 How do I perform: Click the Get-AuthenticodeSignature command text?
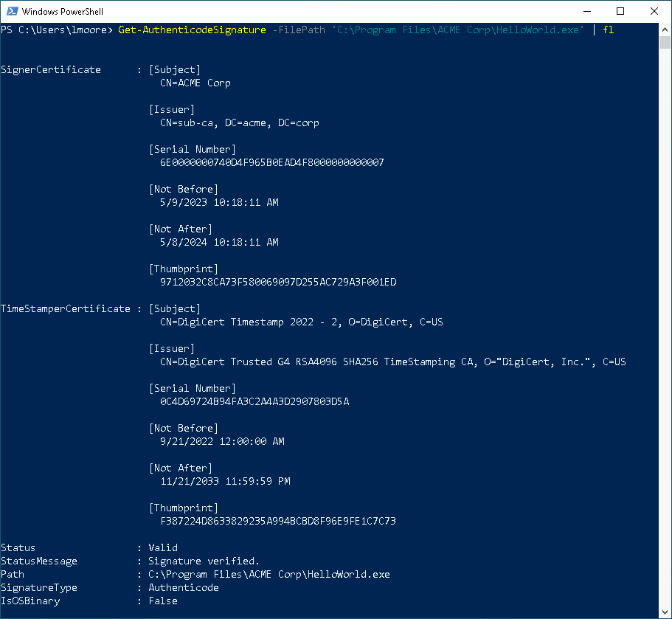[x=192, y=30]
